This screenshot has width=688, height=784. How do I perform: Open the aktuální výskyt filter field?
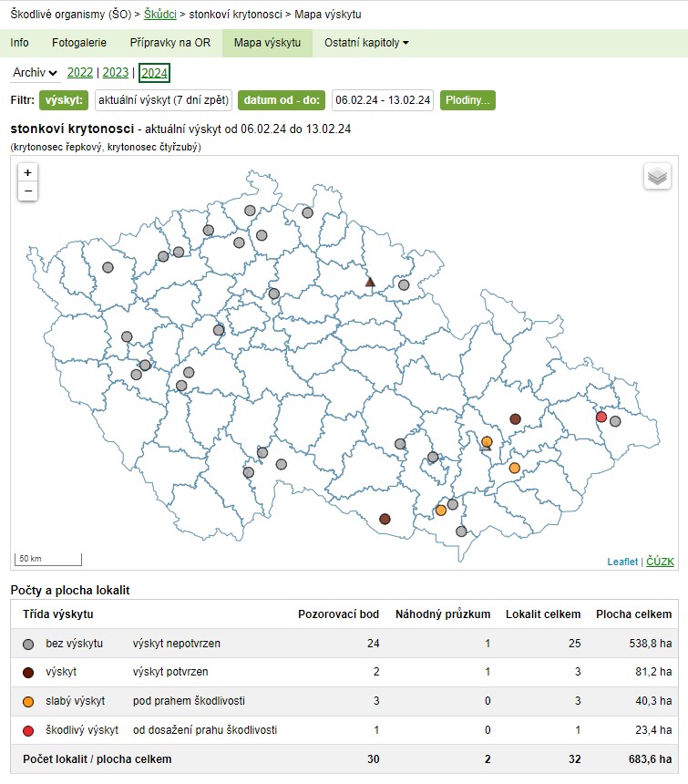point(163,100)
